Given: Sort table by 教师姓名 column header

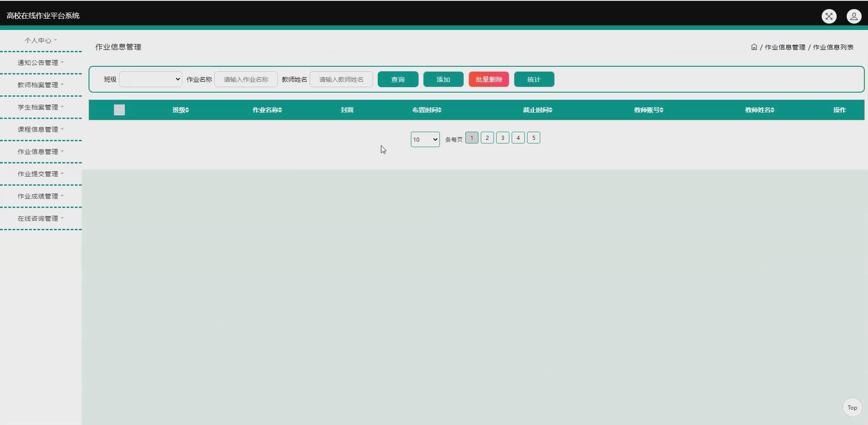Looking at the screenshot, I should 759,110.
